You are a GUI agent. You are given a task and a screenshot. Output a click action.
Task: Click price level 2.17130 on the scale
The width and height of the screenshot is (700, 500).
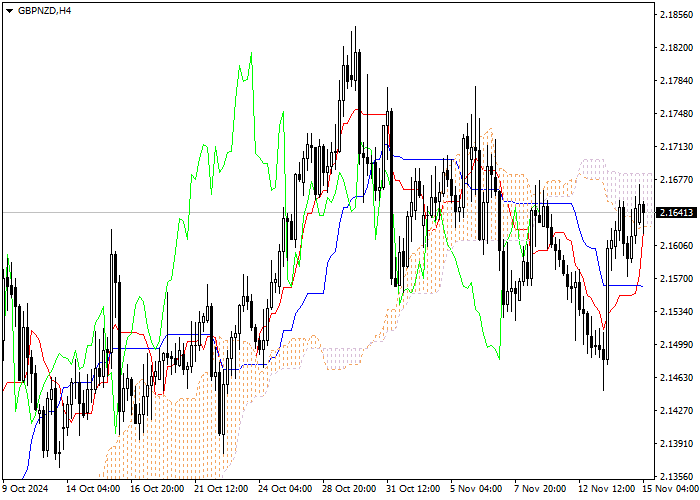click(677, 147)
